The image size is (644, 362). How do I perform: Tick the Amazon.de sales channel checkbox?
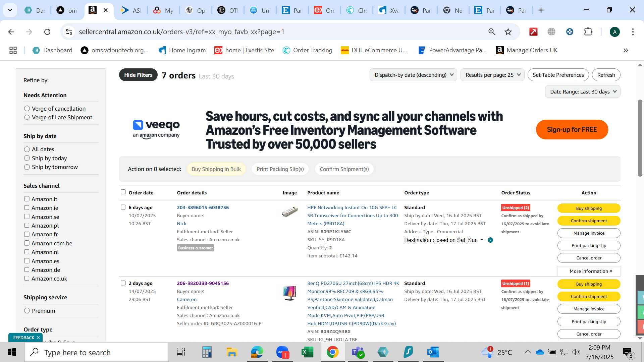(x=27, y=269)
